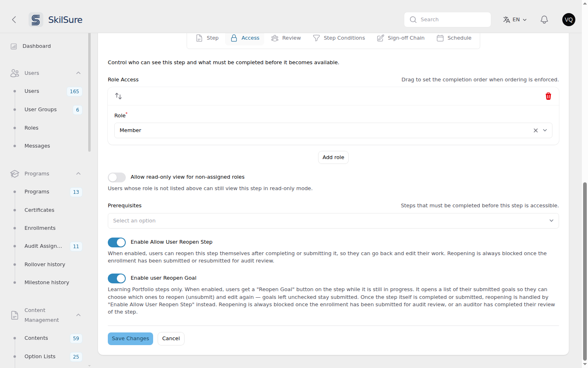Viewport: 588px width, 368px height.
Task: Open the Role dropdown chevron
Action: point(545,130)
